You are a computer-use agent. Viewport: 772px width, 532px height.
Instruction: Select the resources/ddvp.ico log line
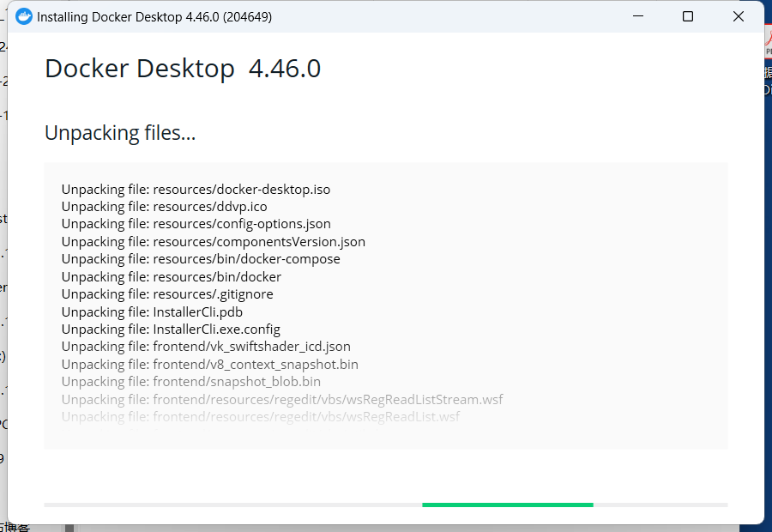[165, 207]
